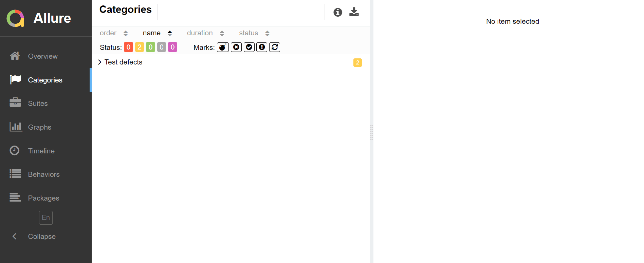Click the info icon beside search field
This screenshot has height=263, width=644.
[x=337, y=12]
